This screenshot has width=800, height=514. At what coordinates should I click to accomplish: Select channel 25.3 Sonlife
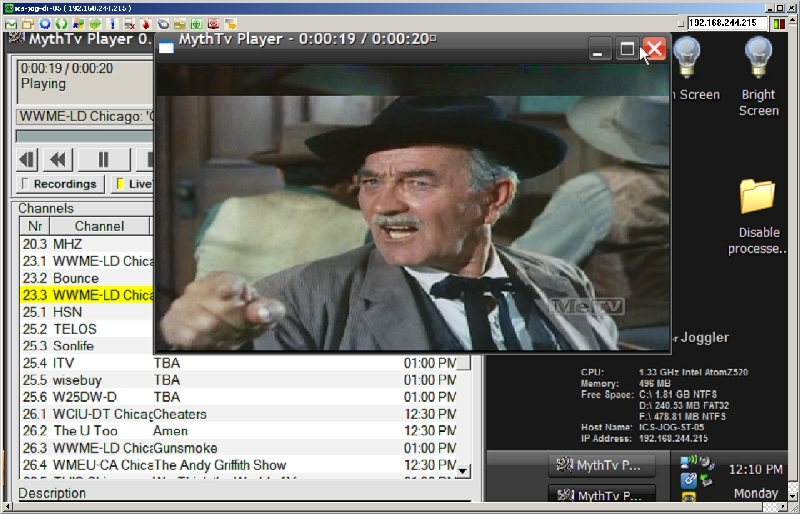87,346
